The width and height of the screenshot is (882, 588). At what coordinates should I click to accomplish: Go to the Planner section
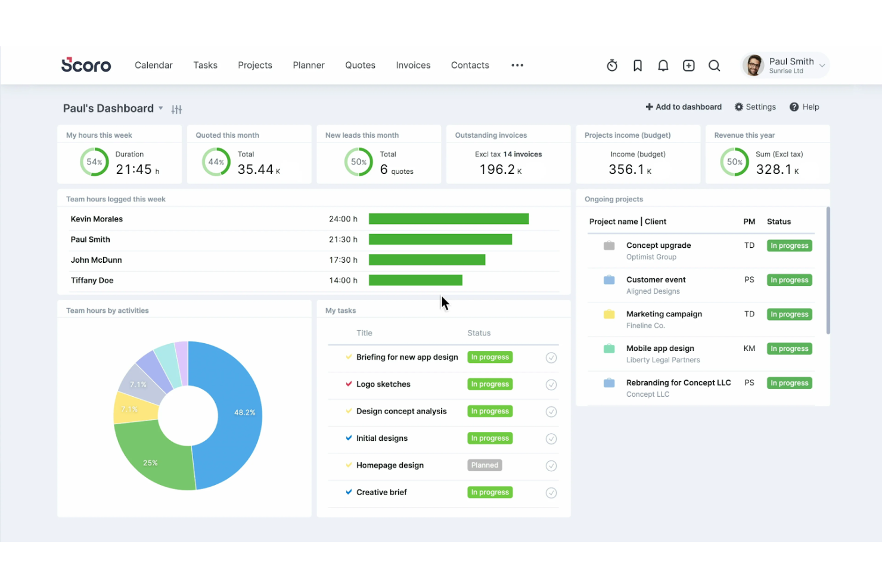tap(309, 65)
